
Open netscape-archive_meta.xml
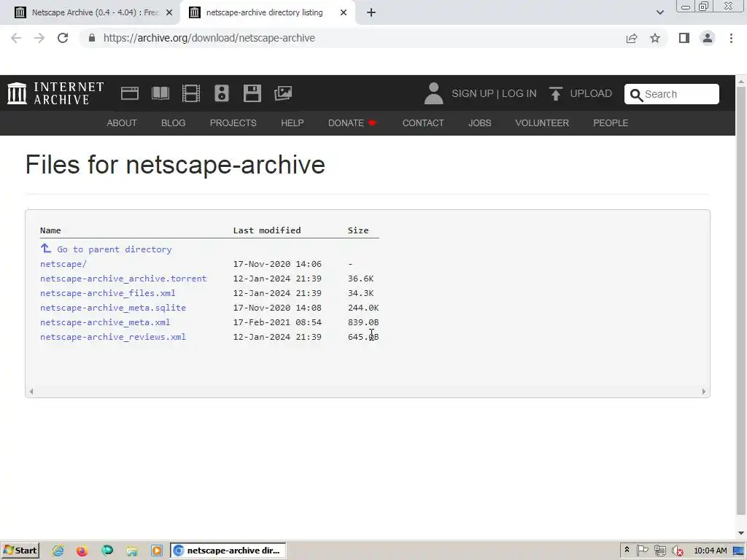[105, 322]
